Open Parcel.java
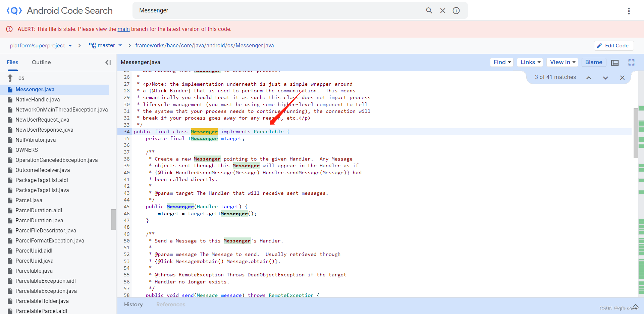The image size is (644, 314). (x=29, y=200)
